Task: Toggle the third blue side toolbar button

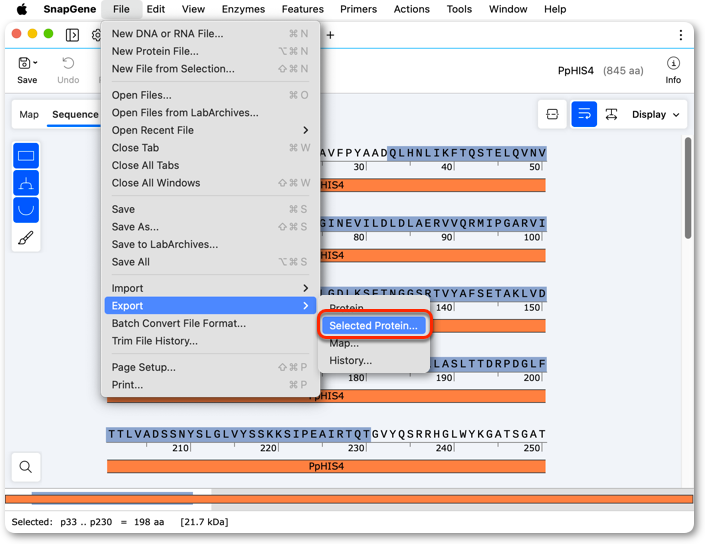Action: click(26, 210)
